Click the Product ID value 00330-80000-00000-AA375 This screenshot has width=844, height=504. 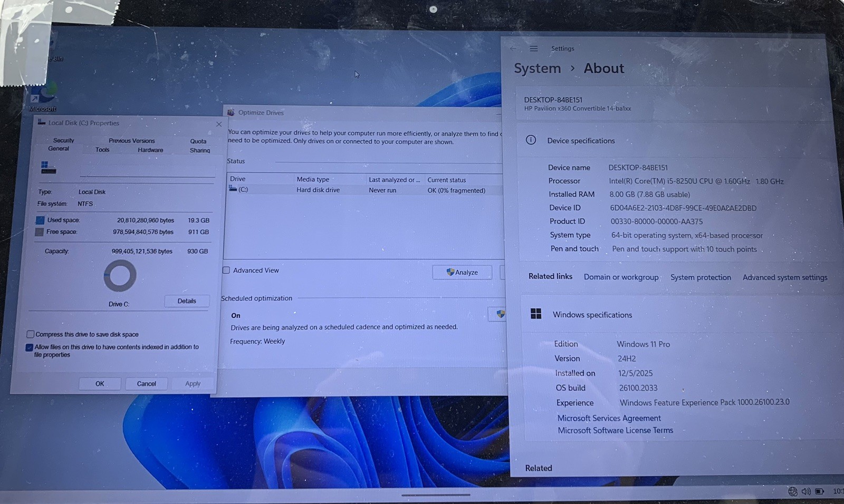pos(657,221)
